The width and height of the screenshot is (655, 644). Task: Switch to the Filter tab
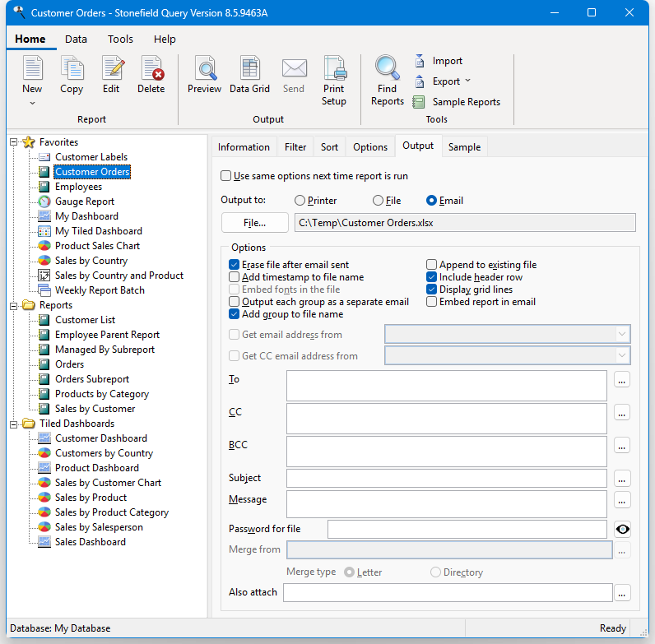pos(295,147)
